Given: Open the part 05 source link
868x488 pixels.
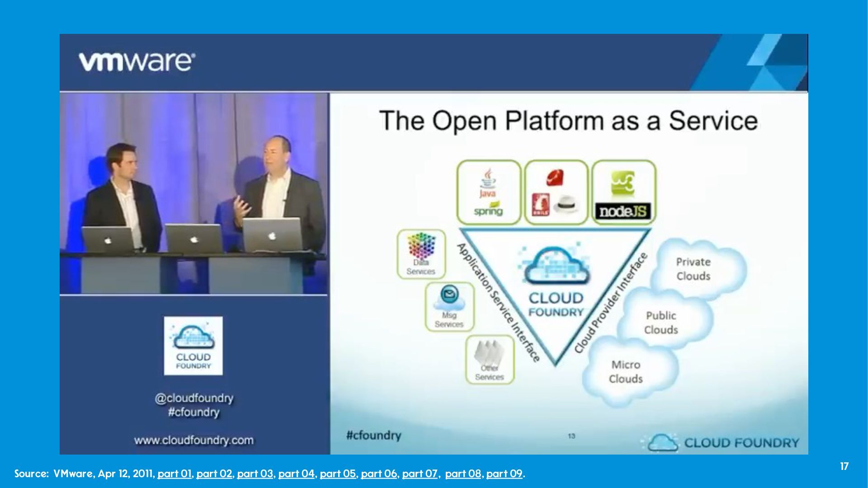Looking at the screenshot, I should click(338, 474).
